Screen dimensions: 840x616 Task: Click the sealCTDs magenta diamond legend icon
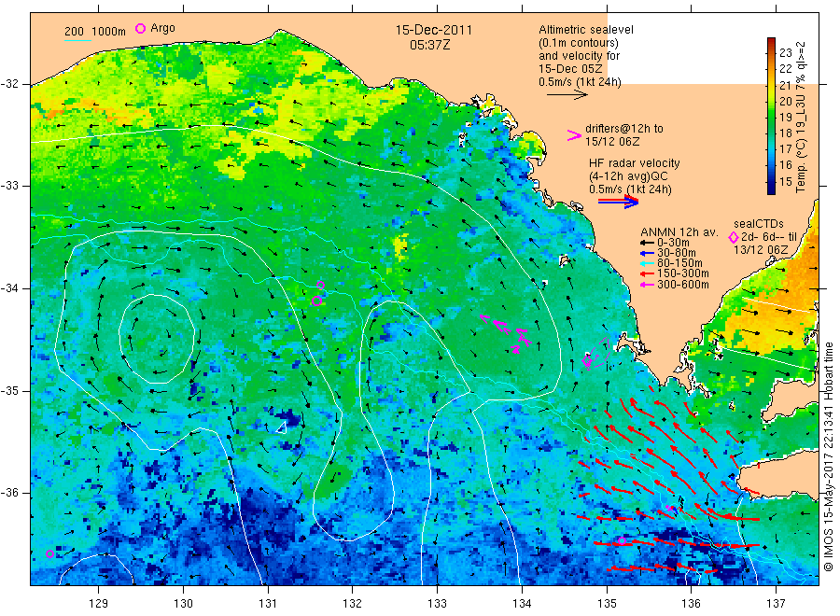(x=734, y=237)
